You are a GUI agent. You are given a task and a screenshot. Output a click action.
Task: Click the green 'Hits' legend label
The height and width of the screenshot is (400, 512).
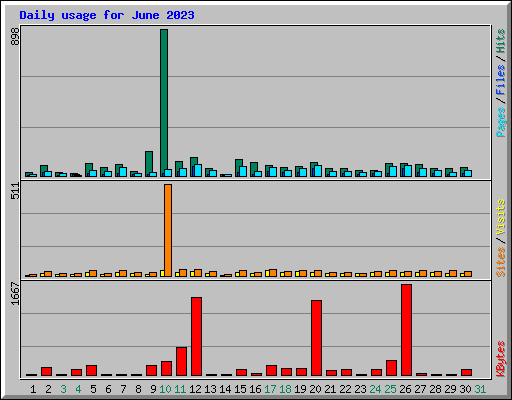tap(500, 41)
